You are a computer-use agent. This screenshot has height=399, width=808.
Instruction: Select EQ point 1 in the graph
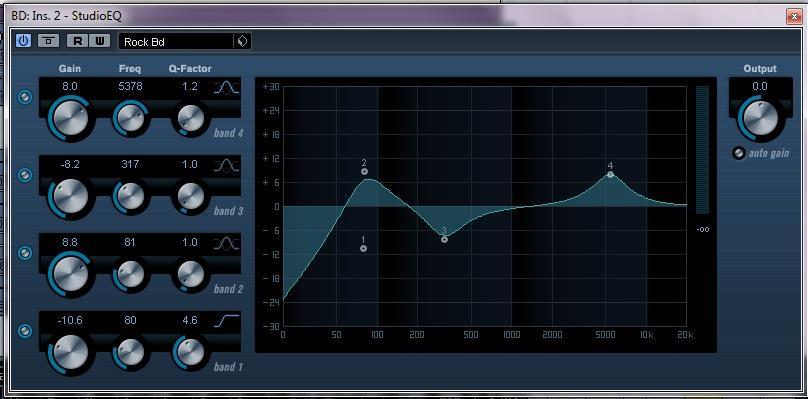click(363, 248)
